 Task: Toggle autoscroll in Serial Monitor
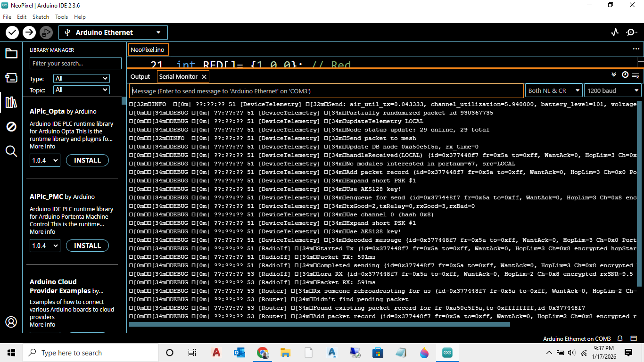614,75
